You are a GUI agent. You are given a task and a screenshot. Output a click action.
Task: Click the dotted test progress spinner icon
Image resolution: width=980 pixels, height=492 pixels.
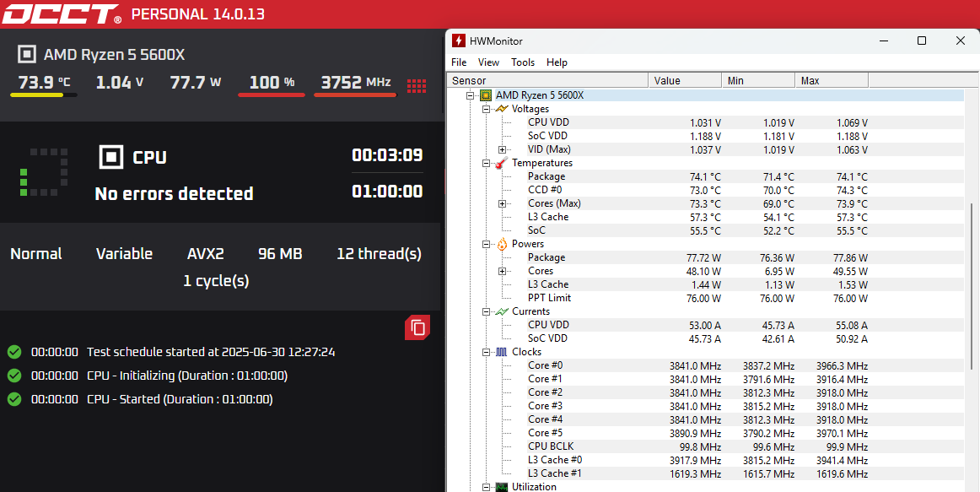pyautogui.click(x=44, y=172)
